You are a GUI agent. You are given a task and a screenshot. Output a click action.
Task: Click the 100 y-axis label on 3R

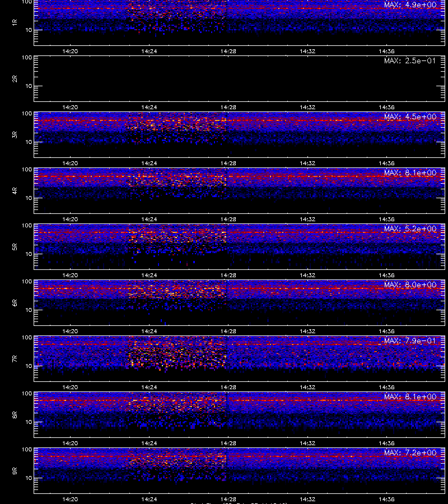27,114
